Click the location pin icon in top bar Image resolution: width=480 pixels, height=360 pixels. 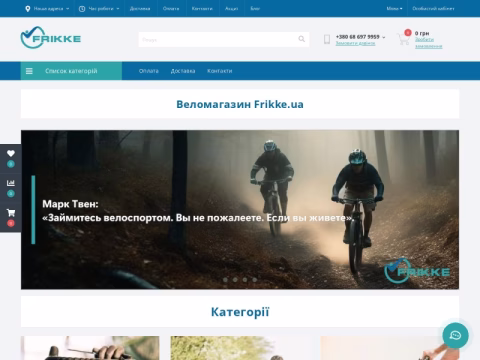28,9
